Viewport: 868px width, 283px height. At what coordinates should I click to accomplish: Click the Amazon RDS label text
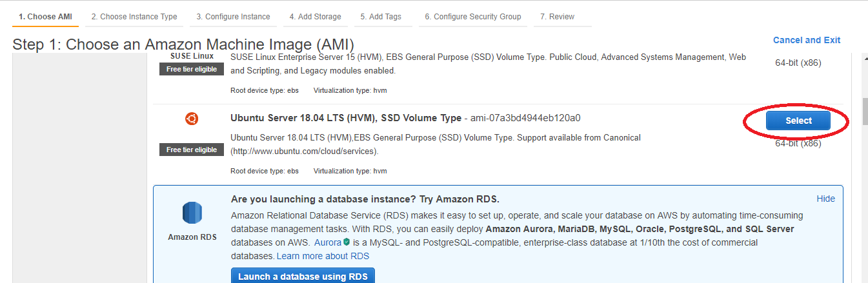point(192,237)
